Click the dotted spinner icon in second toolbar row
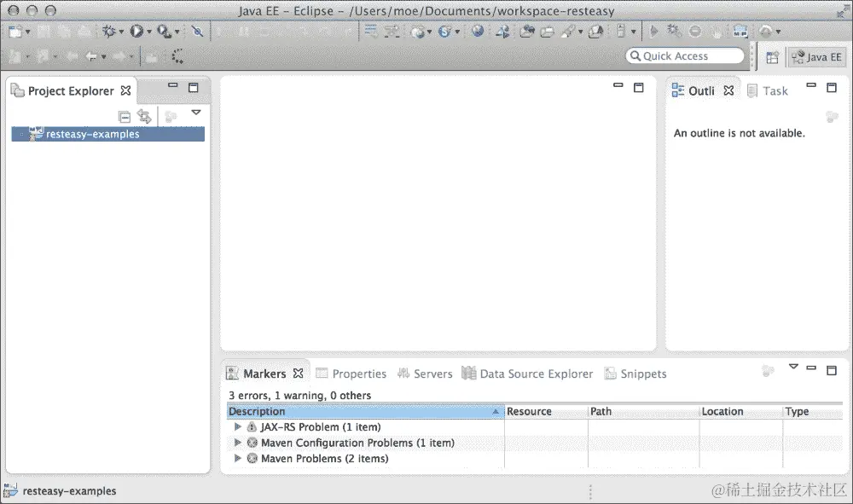 click(x=177, y=56)
